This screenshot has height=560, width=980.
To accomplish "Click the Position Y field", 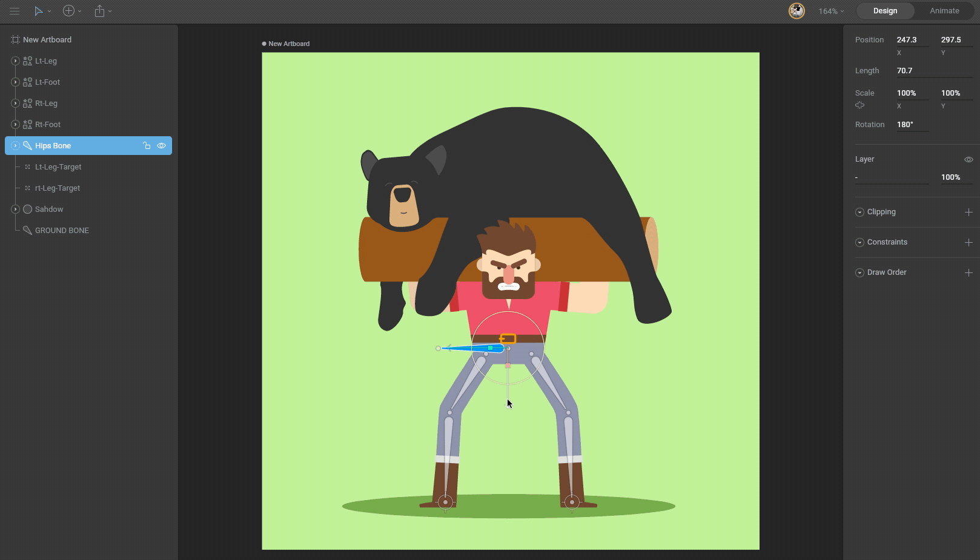I will tap(956, 40).
